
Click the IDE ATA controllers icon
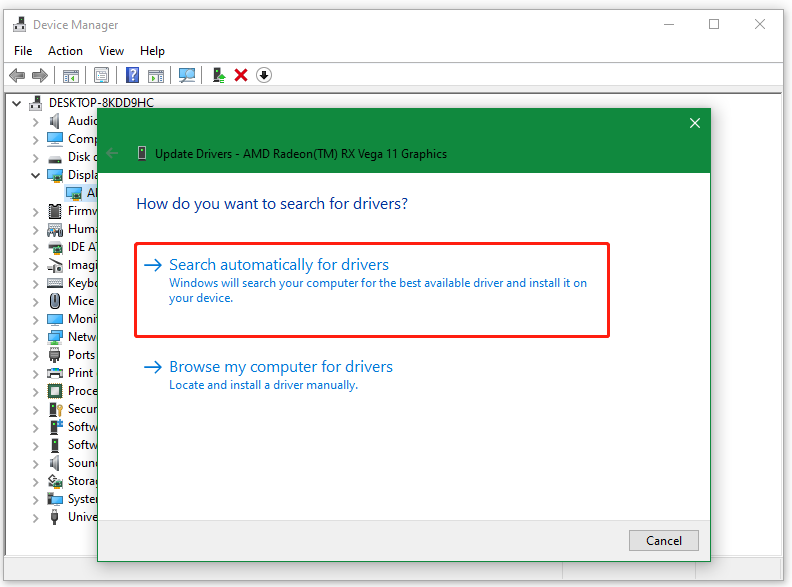55,248
